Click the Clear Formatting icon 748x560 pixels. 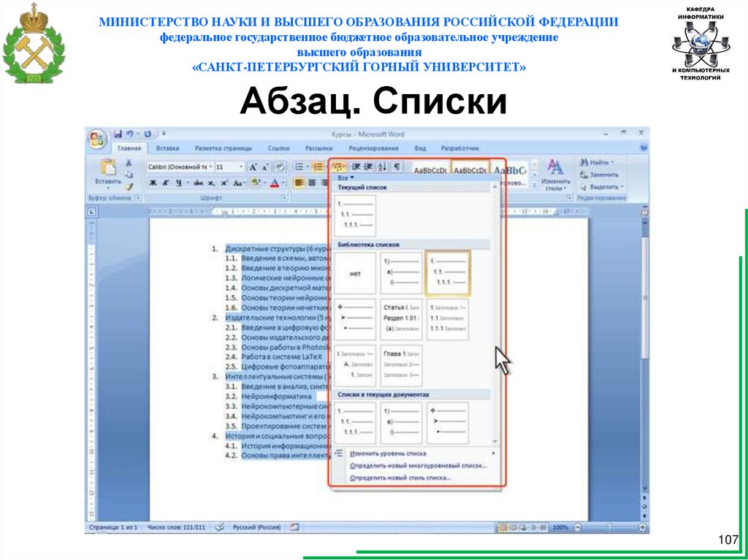click(280, 167)
